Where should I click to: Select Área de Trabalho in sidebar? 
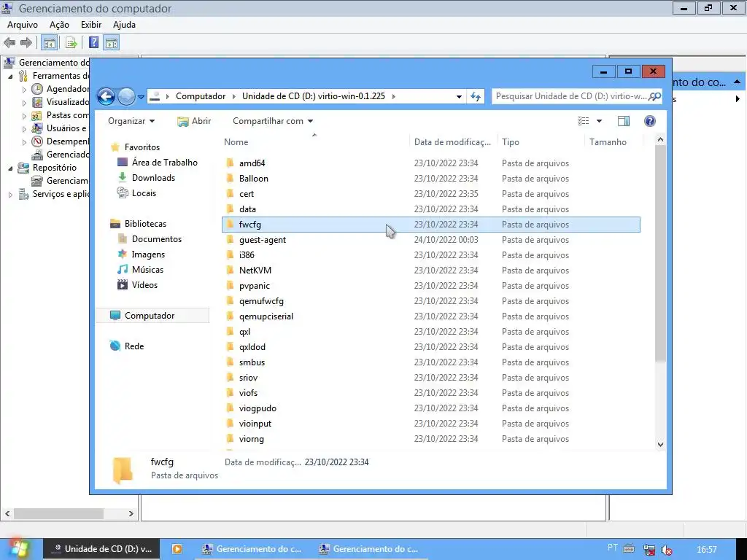tap(164, 163)
